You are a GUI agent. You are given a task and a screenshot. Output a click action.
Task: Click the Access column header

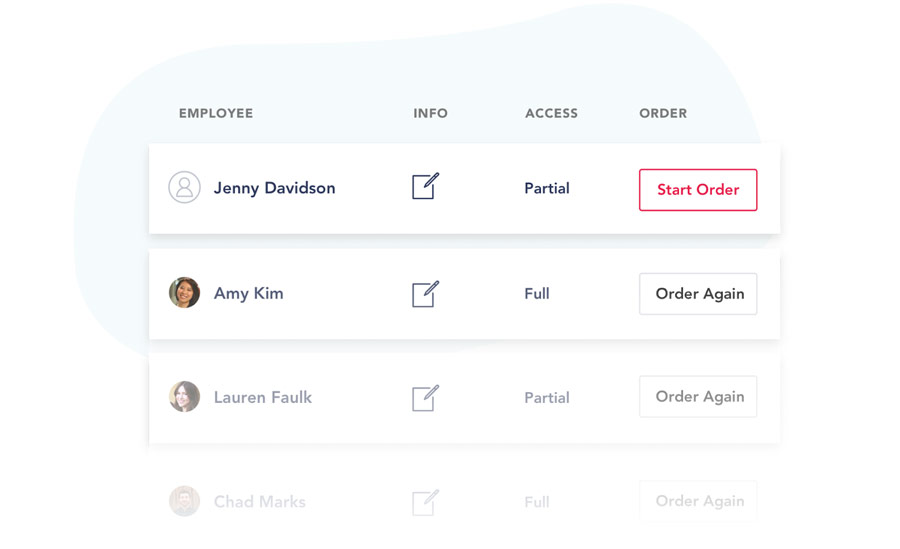tap(551, 114)
